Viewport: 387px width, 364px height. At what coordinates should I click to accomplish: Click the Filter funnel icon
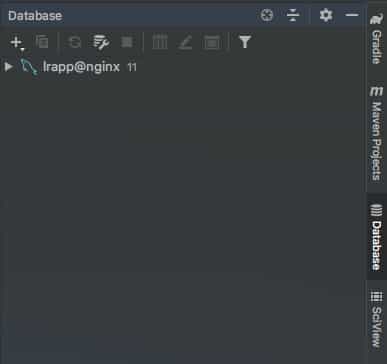[245, 42]
